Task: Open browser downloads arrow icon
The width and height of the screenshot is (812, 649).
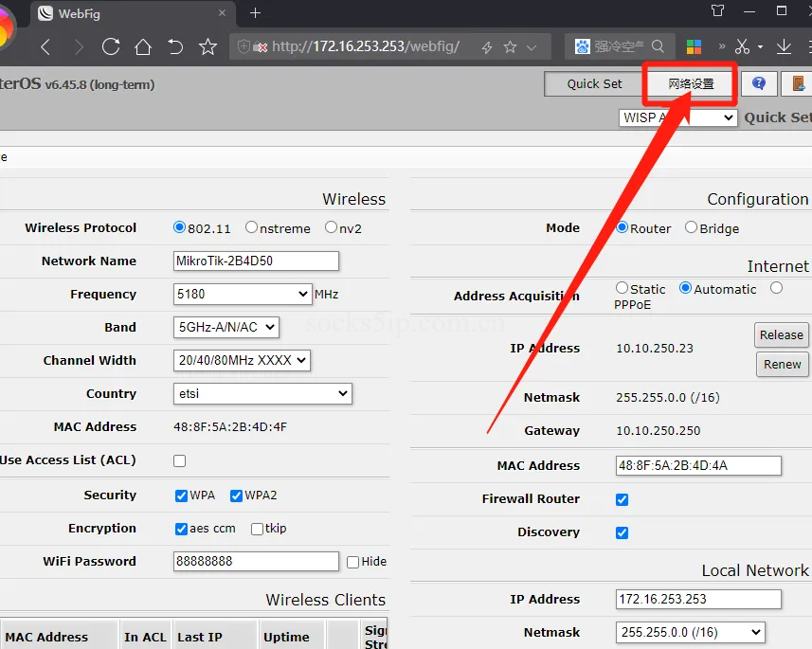Action: 784,47
